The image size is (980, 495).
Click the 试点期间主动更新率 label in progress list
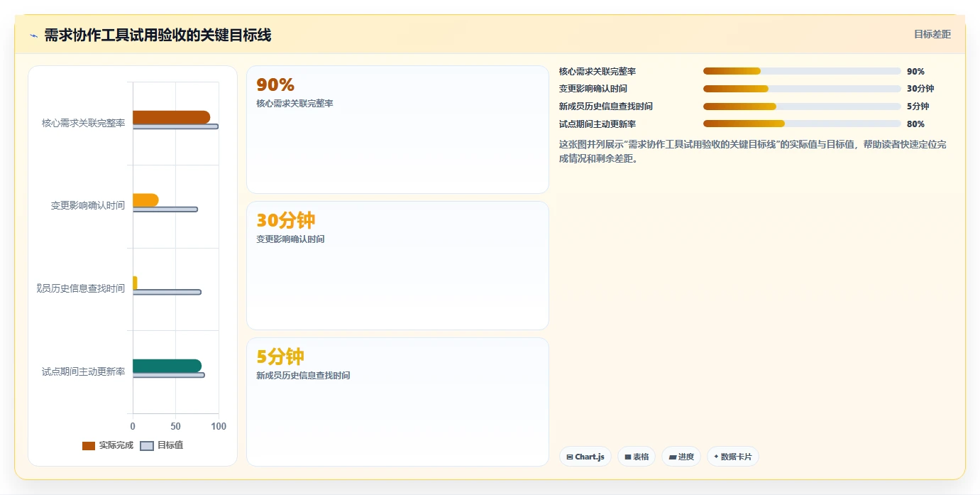pyautogui.click(x=598, y=124)
